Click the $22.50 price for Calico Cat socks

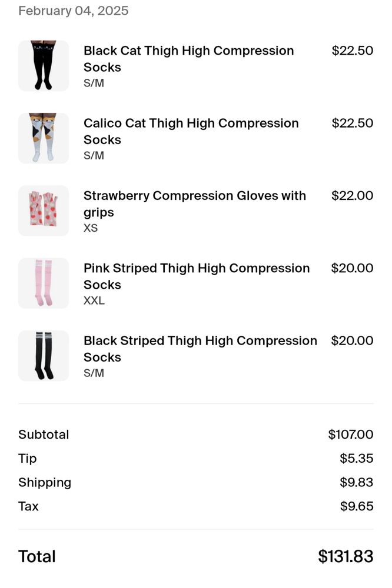coord(353,123)
